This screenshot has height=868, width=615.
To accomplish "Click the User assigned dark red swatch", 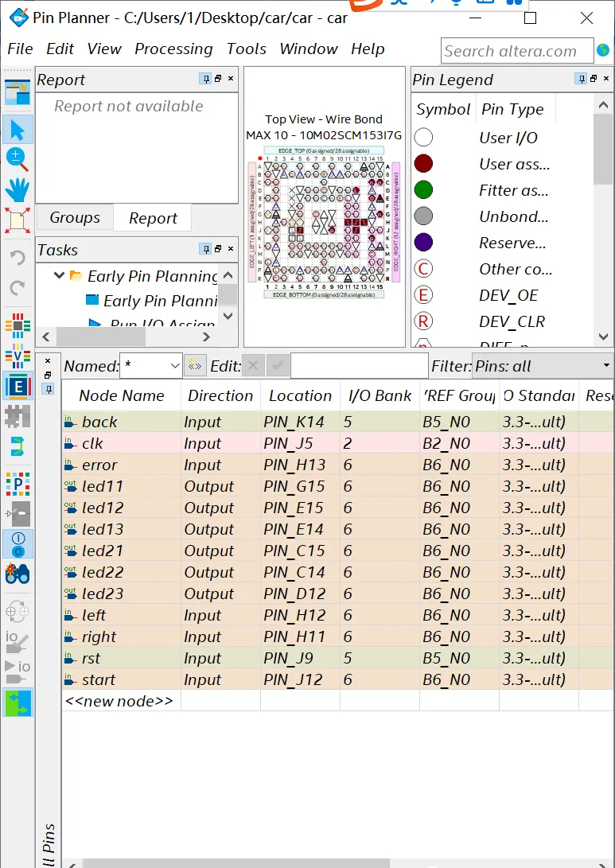I will coord(423,163).
